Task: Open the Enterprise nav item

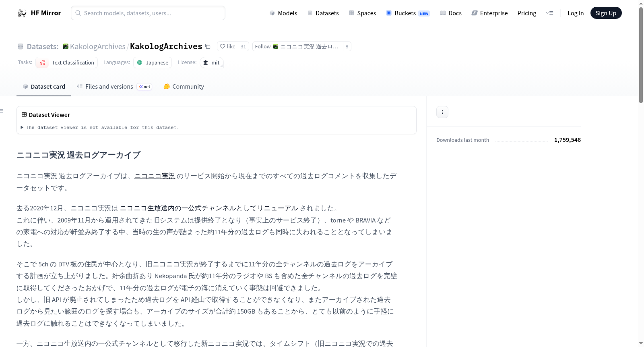Action: 489,13
